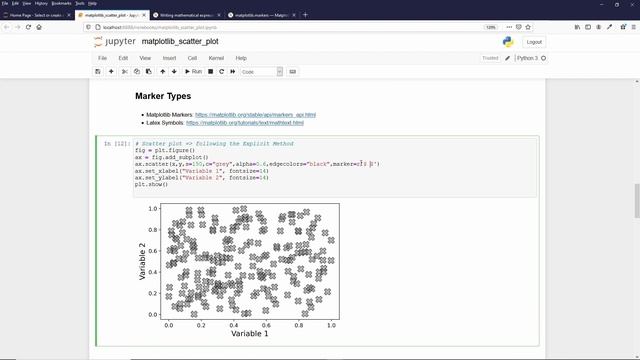Open the Insert menu
Viewport: 640px width, 360px height.
click(169, 58)
